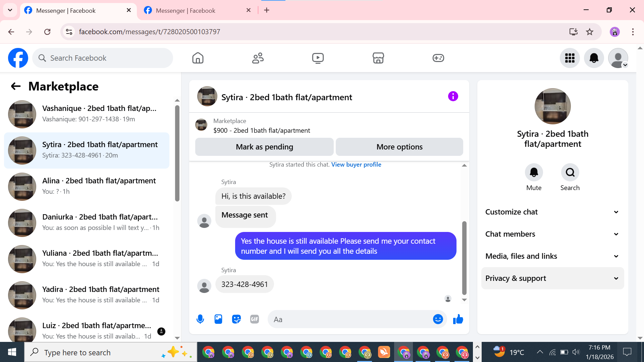This screenshot has width=644, height=362.
Task: Open the Gaming icon in top navigation
Action: (x=438, y=58)
